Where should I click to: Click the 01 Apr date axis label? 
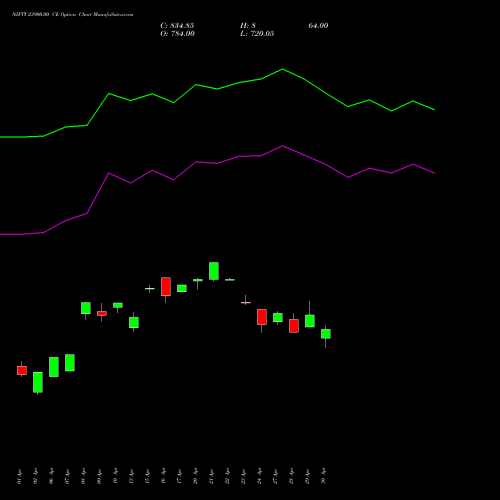19,476
